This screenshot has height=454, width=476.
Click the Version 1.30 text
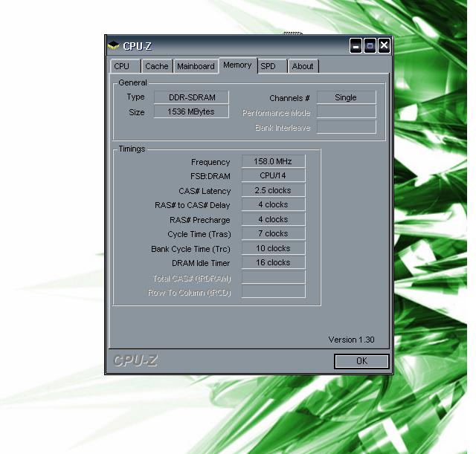351,340
